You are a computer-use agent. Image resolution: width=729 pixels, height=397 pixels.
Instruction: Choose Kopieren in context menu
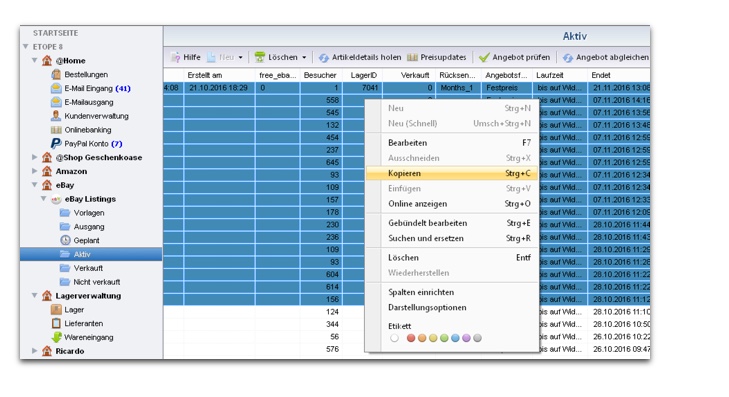point(452,173)
